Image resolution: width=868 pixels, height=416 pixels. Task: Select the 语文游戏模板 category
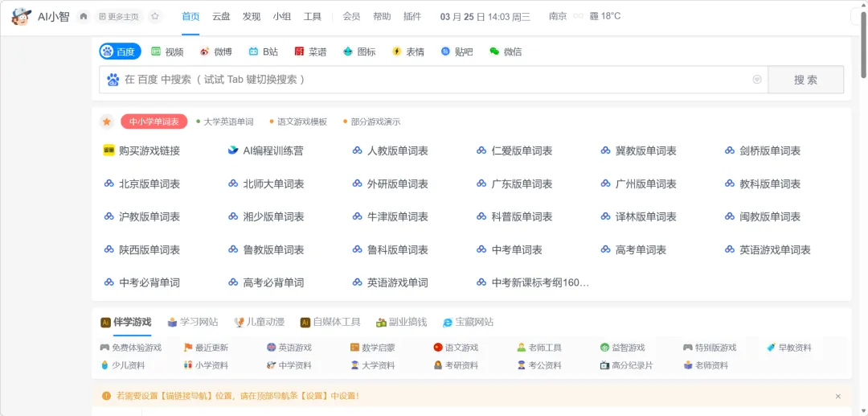[298, 122]
